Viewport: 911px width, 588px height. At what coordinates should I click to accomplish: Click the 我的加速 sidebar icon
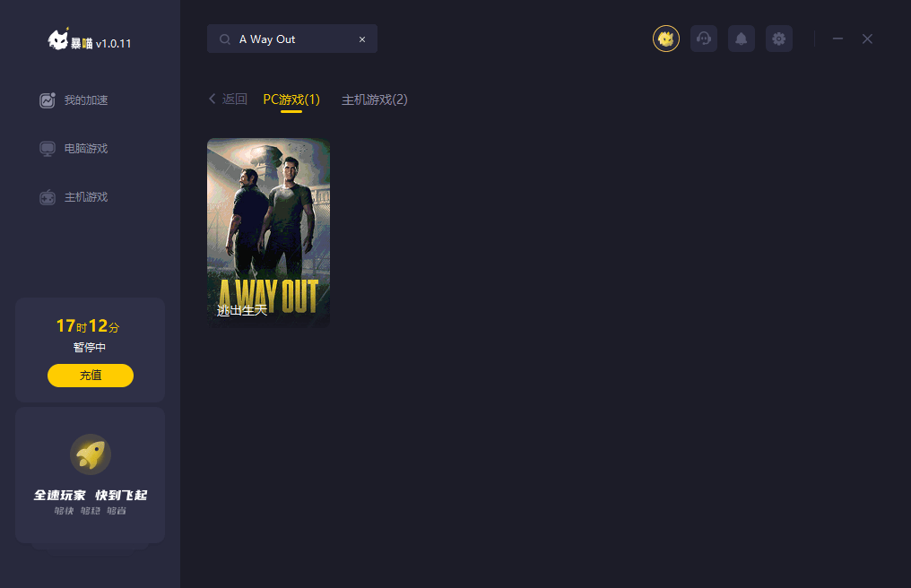(47, 100)
